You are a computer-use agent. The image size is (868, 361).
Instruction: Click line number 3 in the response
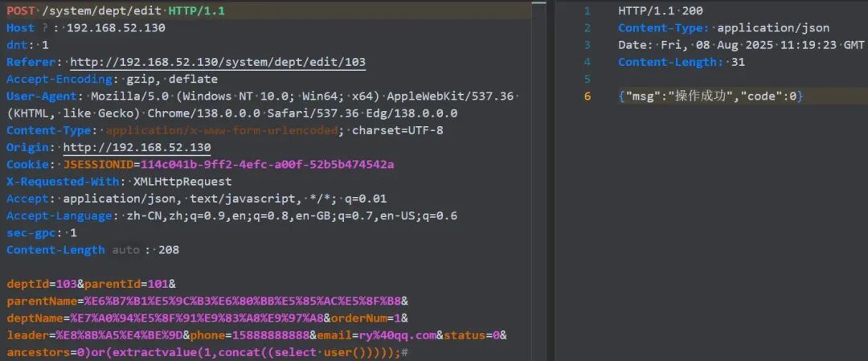coord(587,45)
